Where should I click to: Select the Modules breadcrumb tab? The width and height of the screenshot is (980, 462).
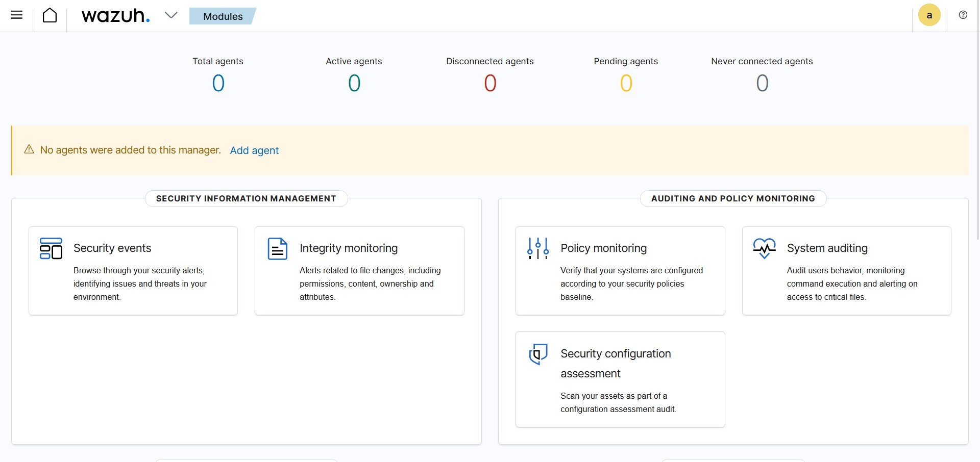(x=223, y=16)
